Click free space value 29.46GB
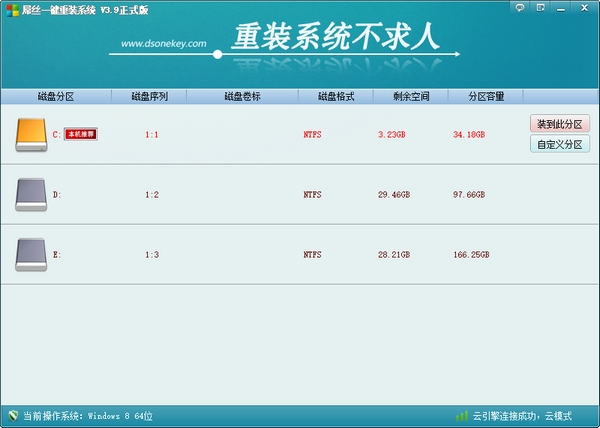Screen dimensions: 600x428 click(x=394, y=195)
